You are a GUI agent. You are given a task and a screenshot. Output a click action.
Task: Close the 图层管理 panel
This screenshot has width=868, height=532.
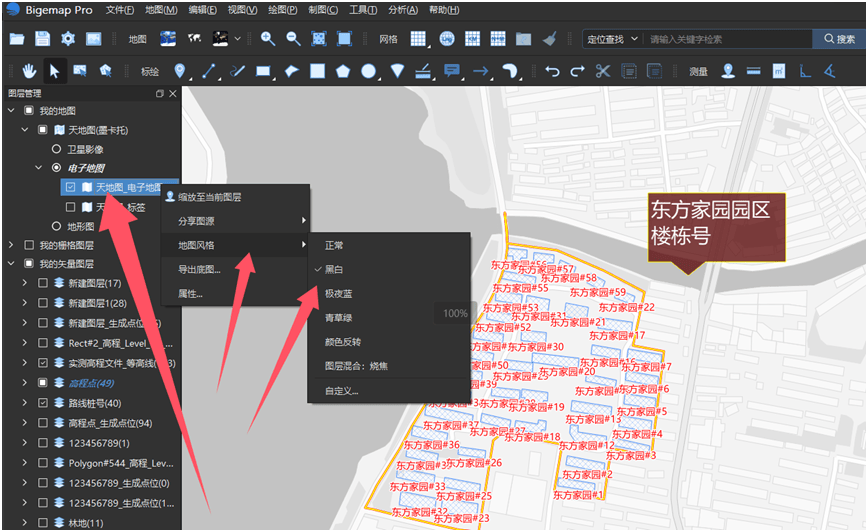pos(173,94)
